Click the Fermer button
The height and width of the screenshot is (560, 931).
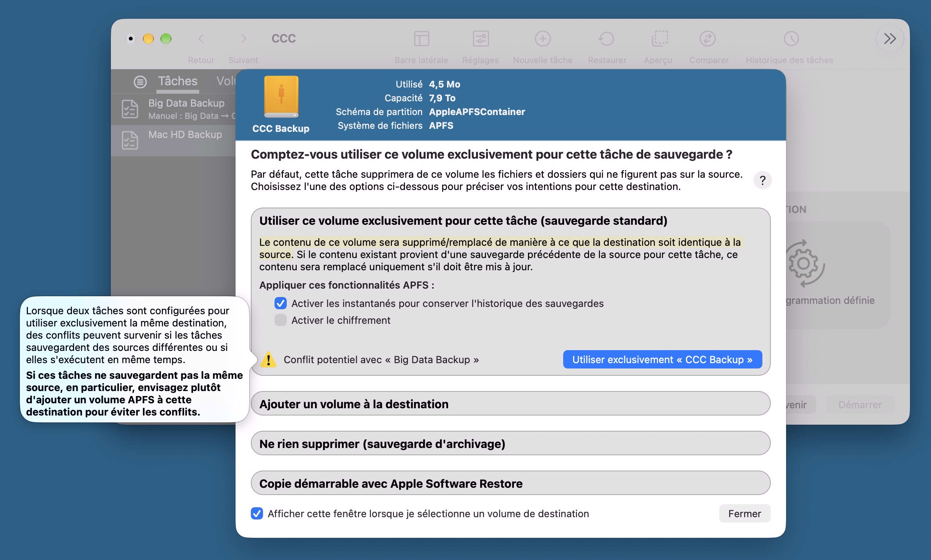tap(744, 513)
